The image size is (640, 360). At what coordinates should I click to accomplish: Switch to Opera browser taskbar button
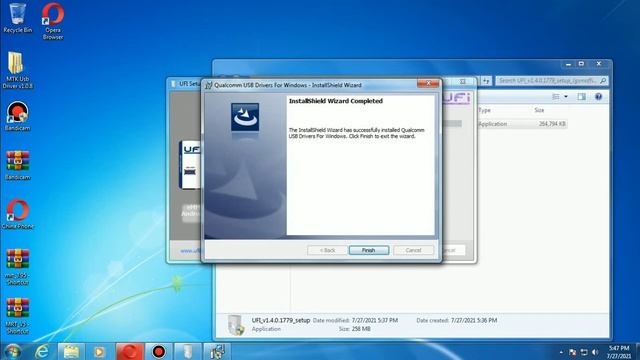coord(129,351)
